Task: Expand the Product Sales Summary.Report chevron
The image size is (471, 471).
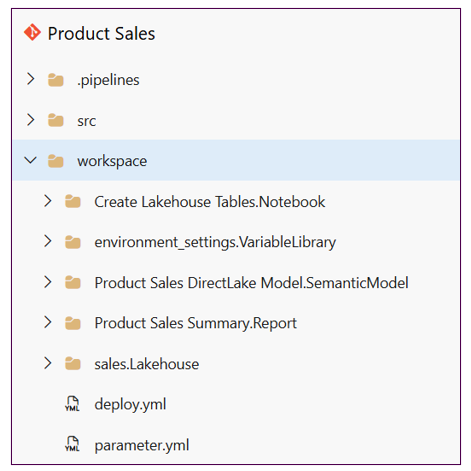Action: click(48, 322)
